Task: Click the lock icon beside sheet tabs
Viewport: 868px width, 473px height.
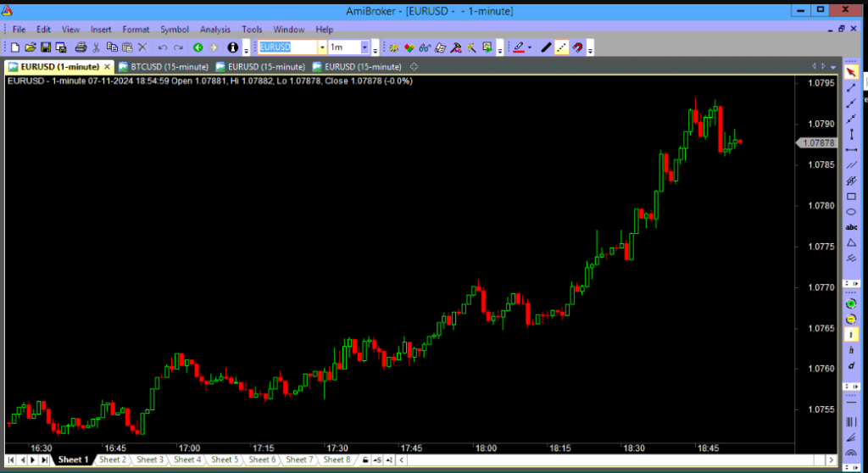Action: coord(364,459)
